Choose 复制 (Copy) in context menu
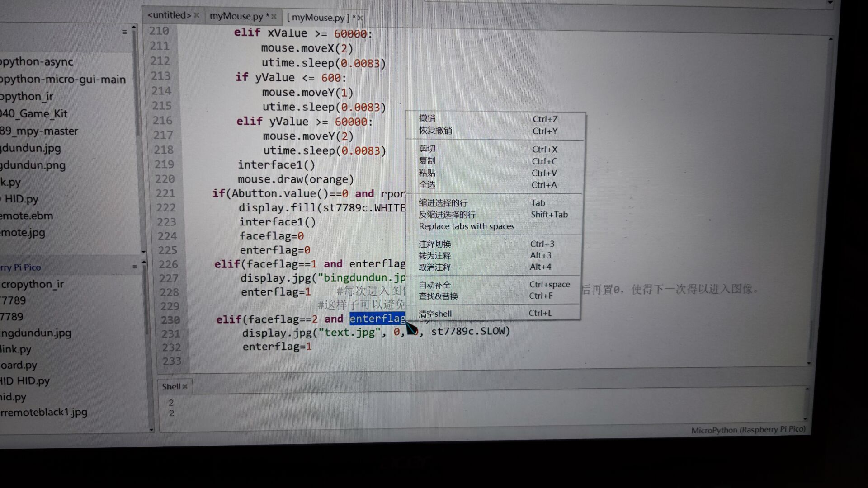 click(495, 161)
